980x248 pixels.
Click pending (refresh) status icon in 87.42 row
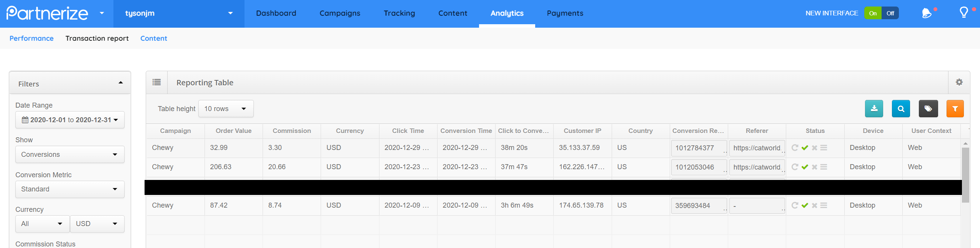click(795, 205)
